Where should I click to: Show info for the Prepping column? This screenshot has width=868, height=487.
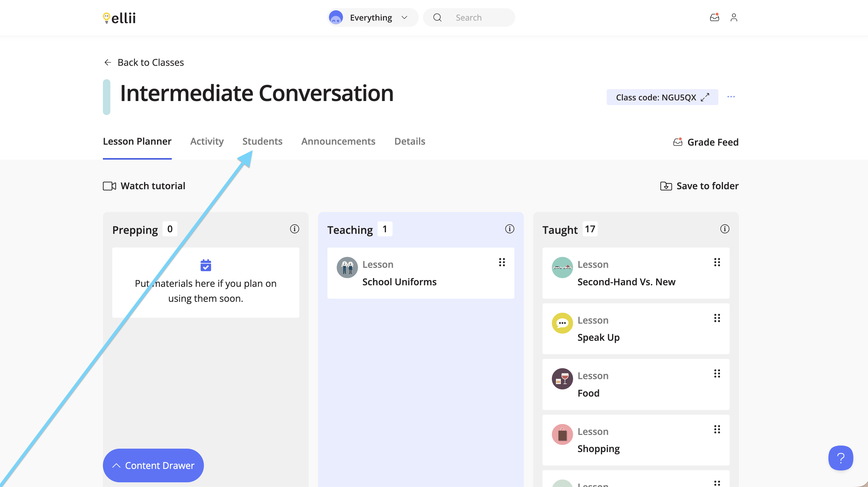294,229
